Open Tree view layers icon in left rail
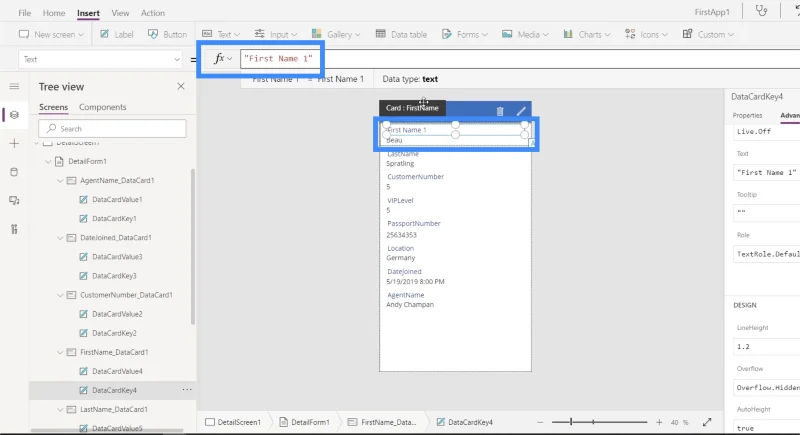The width and height of the screenshot is (800, 435). pyautogui.click(x=14, y=115)
